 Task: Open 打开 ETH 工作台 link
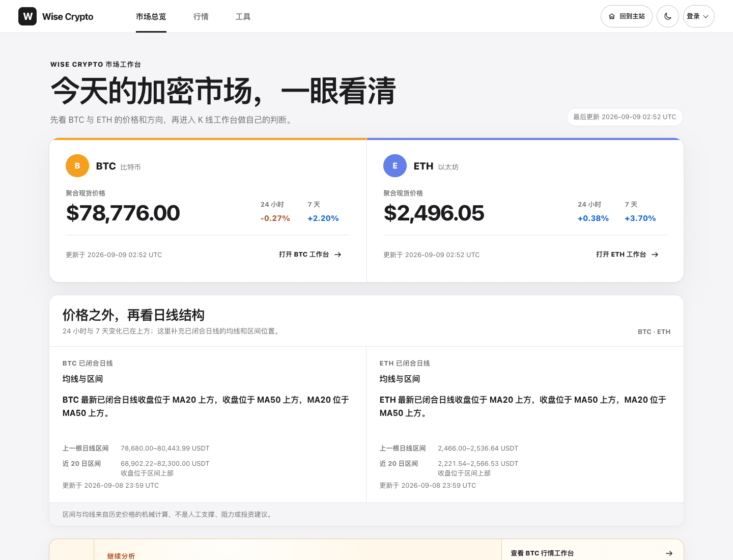(627, 255)
